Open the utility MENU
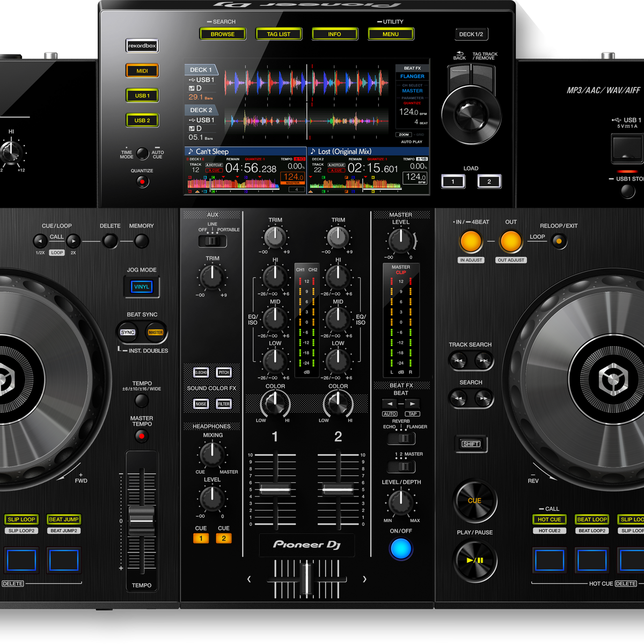644x644 pixels. click(391, 34)
